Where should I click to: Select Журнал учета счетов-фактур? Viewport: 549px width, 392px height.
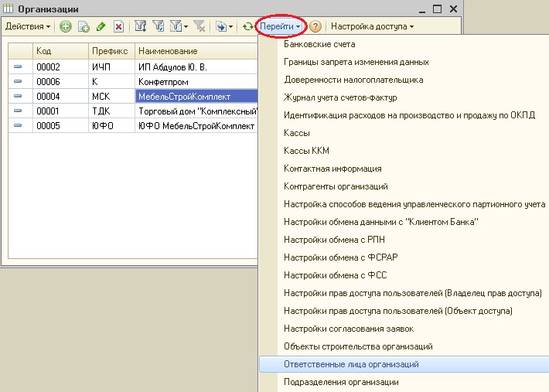tap(404, 97)
